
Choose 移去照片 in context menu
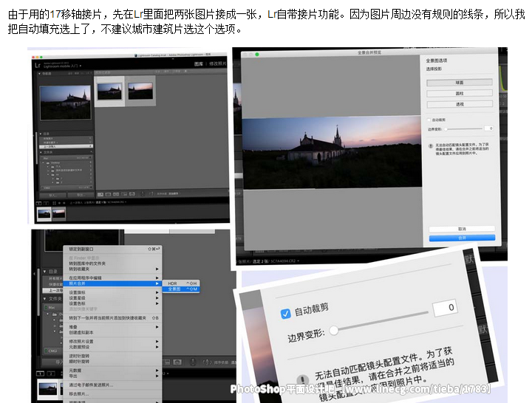(x=112, y=394)
